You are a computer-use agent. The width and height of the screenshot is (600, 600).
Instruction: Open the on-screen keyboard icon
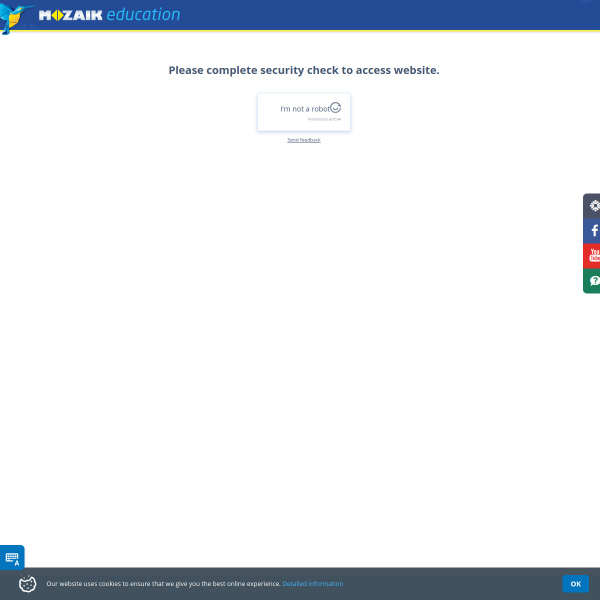[12, 558]
